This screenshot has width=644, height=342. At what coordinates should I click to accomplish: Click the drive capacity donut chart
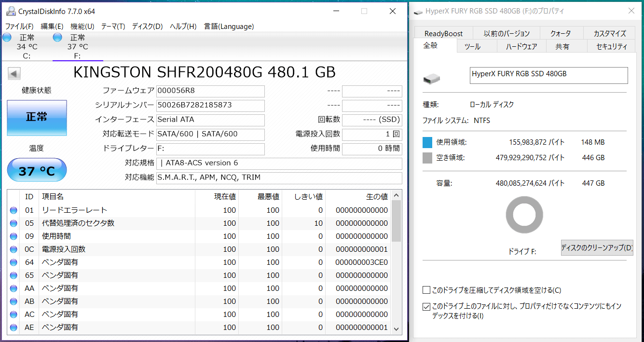(x=524, y=215)
